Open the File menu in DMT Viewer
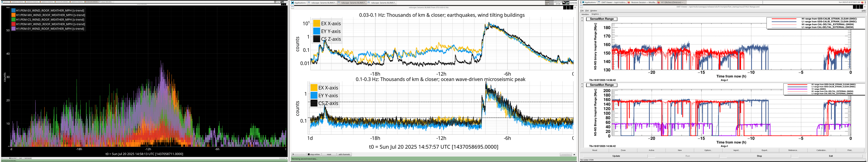Image resolution: width=868 pixels, height=162 pixels. [582, 11]
